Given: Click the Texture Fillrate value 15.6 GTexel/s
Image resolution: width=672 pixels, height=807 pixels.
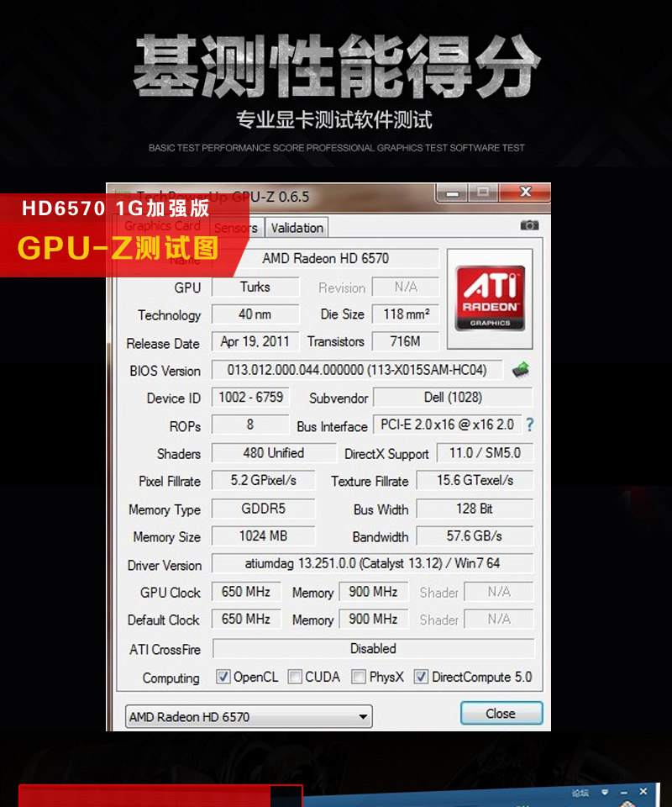Looking at the screenshot, I should point(475,480).
